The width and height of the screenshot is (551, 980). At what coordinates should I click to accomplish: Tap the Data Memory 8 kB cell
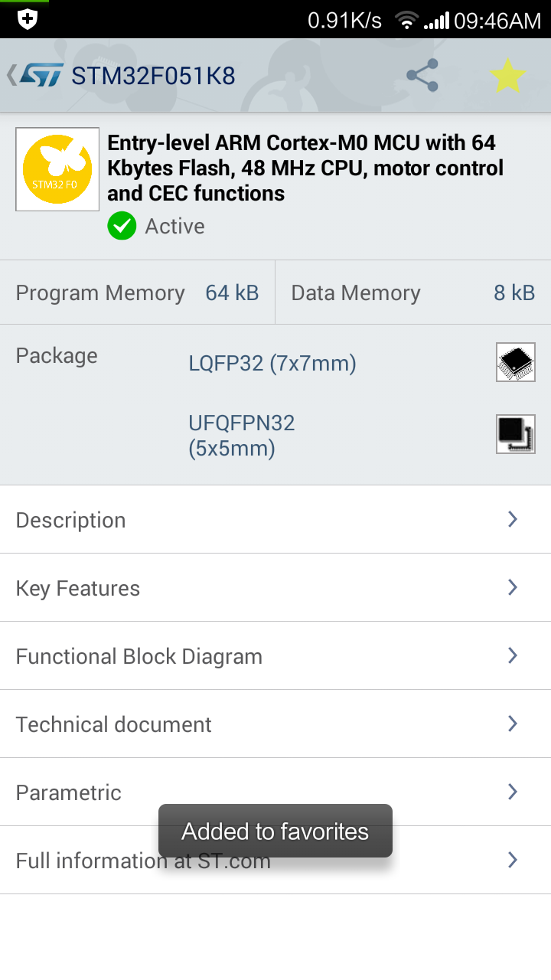pyautogui.click(x=413, y=292)
